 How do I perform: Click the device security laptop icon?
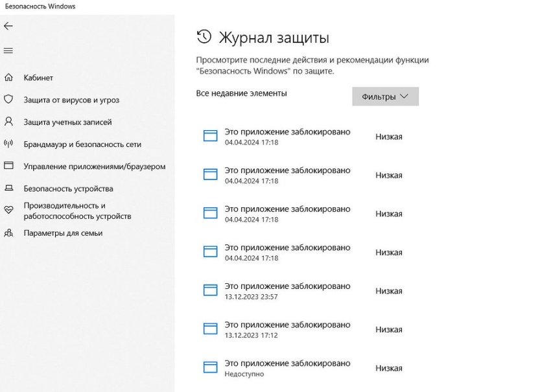click(9, 189)
